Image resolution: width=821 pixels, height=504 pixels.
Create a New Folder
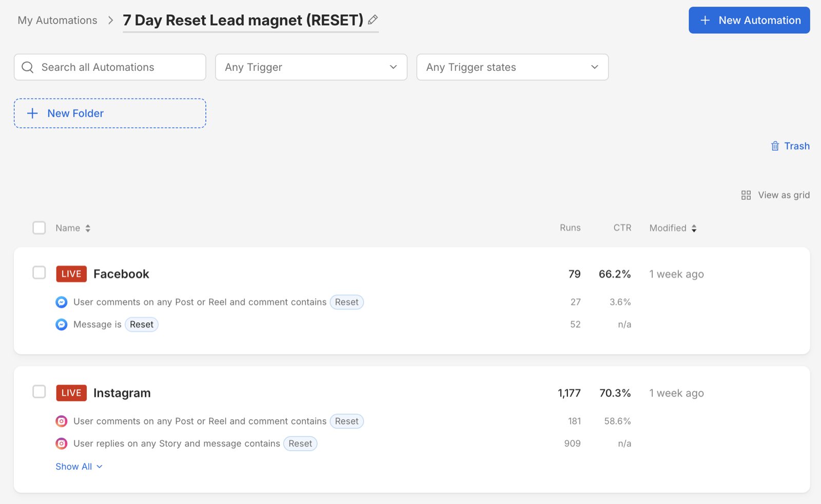110,113
